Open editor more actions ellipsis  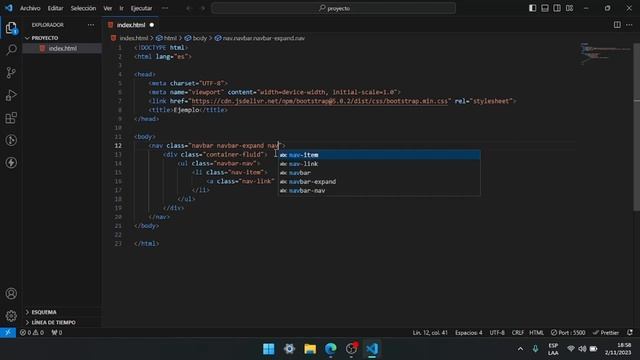pyautogui.click(x=629, y=25)
